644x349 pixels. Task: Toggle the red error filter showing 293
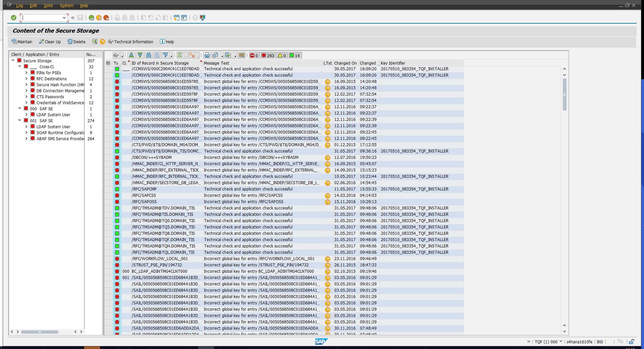click(268, 56)
